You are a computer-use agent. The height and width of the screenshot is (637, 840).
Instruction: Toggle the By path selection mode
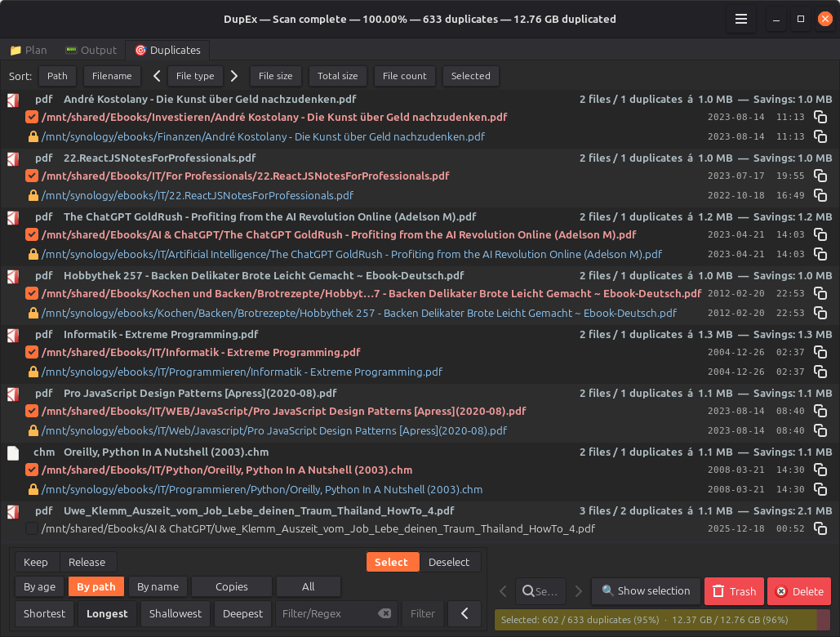pos(96,586)
